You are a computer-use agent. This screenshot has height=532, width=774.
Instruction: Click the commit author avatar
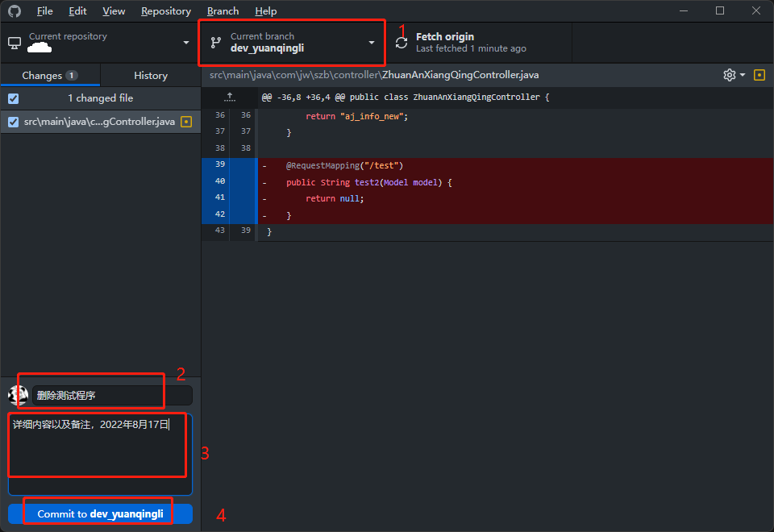(18, 395)
